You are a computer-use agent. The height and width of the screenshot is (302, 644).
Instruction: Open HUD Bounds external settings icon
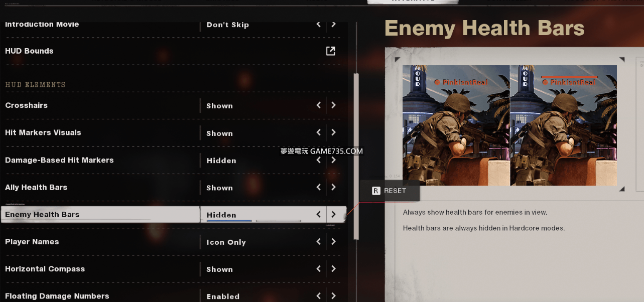pyautogui.click(x=330, y=51)
